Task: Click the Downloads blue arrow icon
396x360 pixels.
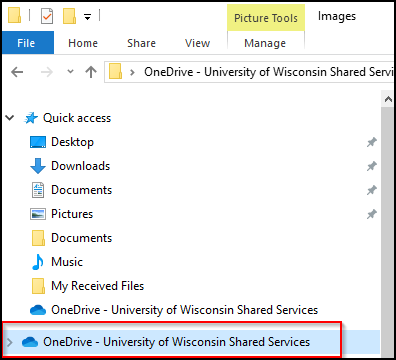Action: click(38, 166)
